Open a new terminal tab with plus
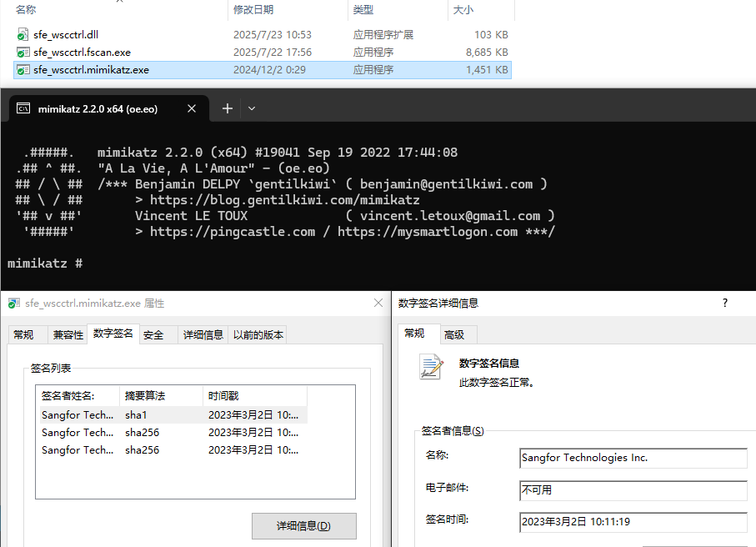The height and width of the screenshot is (547, 756). pyautogui.click(x=227, y=108)
